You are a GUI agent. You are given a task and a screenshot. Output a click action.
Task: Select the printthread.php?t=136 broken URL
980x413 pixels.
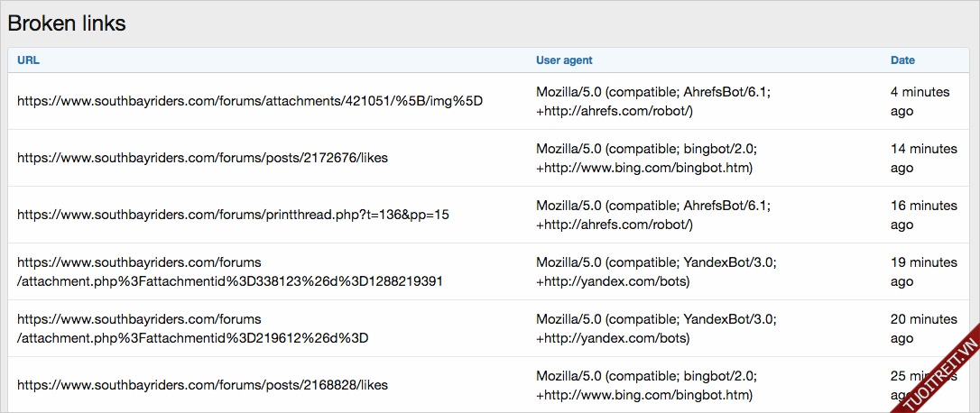233,215
